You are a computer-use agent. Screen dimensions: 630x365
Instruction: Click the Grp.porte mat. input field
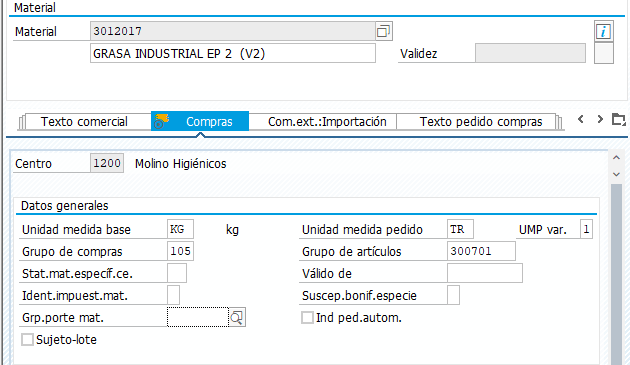(x=198, y=318)
